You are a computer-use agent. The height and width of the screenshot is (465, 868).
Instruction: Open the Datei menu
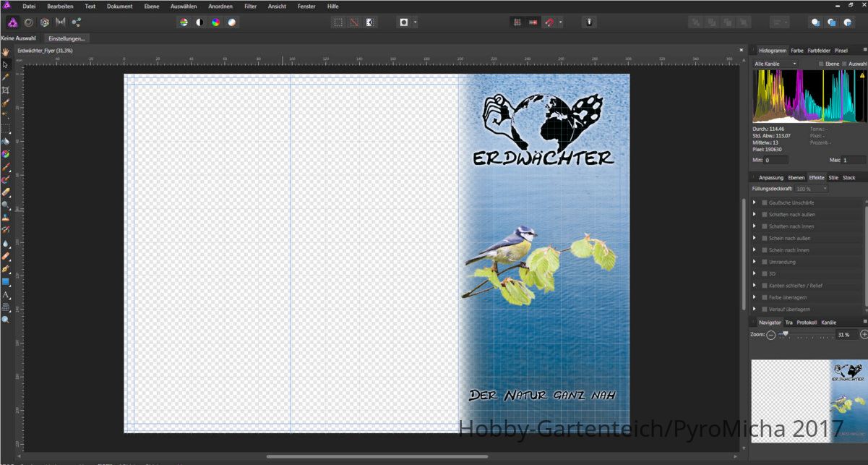coord(29,6)
